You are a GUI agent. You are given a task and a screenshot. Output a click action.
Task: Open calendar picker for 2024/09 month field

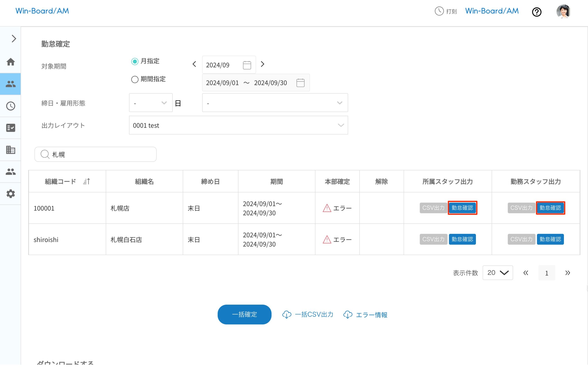click(247, 65)
